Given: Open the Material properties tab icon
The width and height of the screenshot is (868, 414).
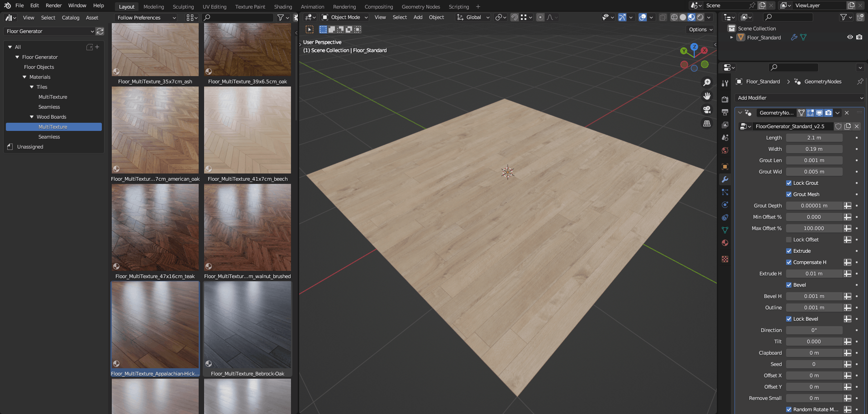Looking at the screenshot, I should click(x=725, y=243).
